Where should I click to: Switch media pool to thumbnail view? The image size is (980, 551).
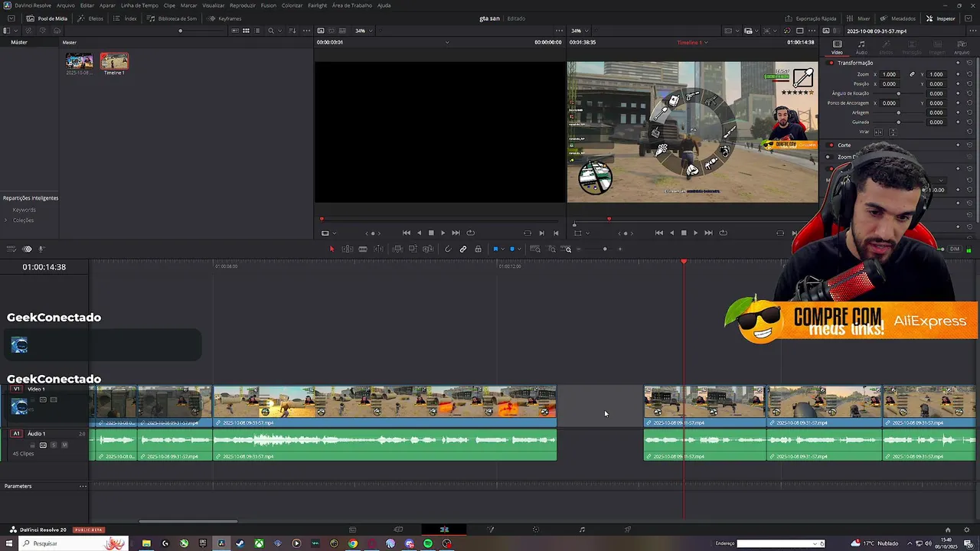pos(246,31)
